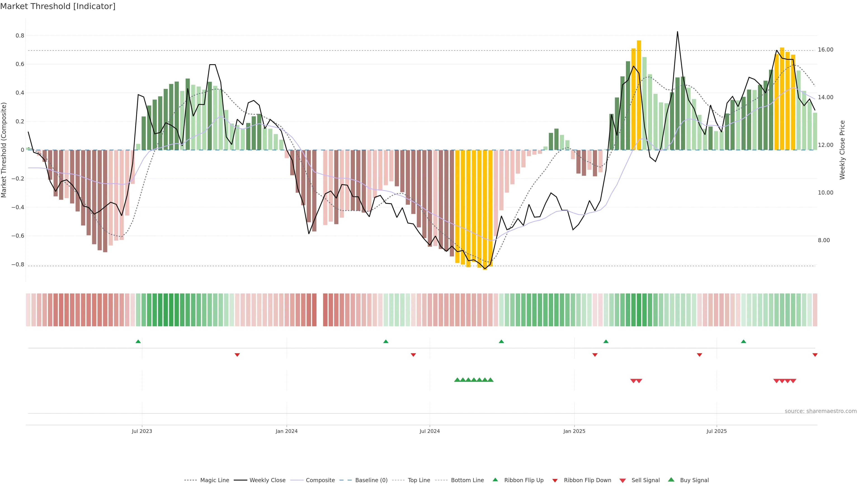This screenshot has width=868, height=488.
Task: Click Ribbon Flip Down legend triangle
Action: coord(555,480)
